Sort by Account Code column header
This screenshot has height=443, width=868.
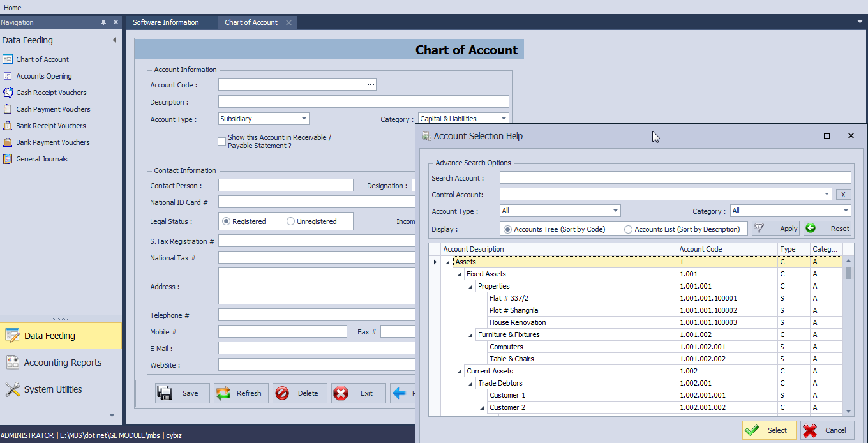[727, 249]
